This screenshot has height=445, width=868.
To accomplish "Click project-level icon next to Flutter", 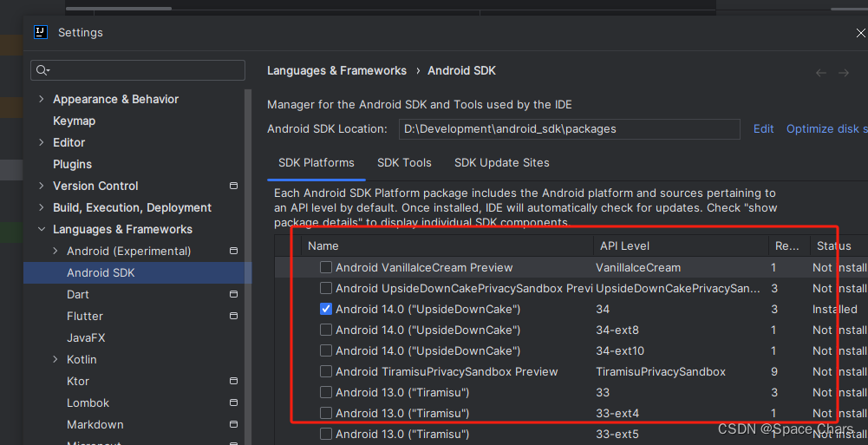I will (x=233, y=316).
